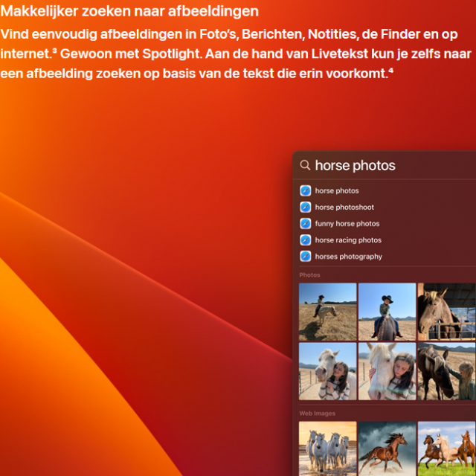
Task: Click heading 'Makkelijker zoeken naar afbeeldingen'
Action: click(129, 11)
